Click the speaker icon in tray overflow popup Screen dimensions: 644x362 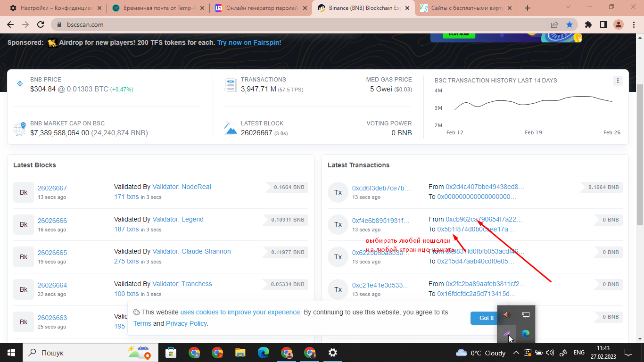(x=507, y=315)
